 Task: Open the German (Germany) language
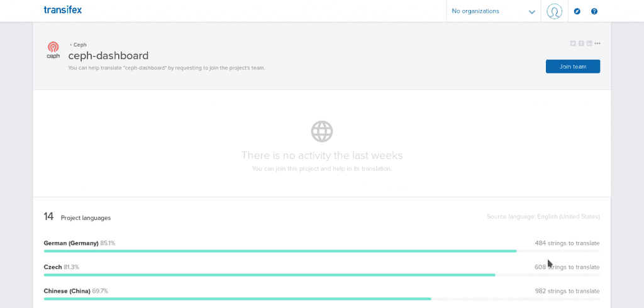coord(71,243)
